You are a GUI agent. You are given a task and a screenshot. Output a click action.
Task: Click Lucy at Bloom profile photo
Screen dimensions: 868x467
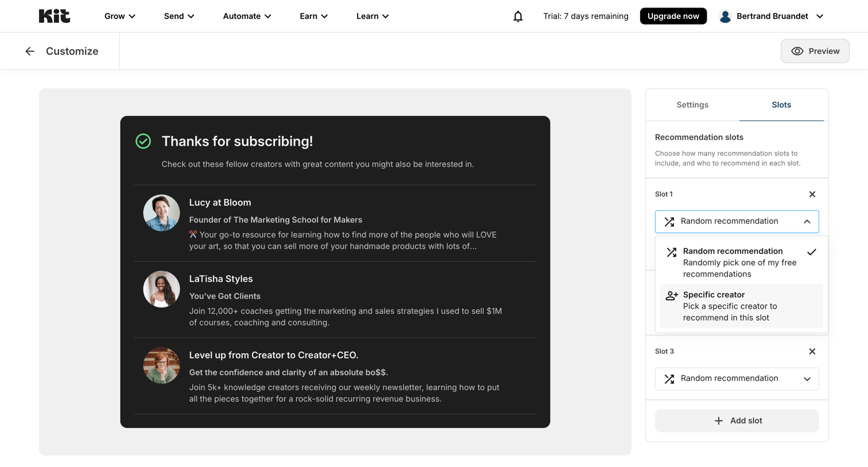(161, 213)
